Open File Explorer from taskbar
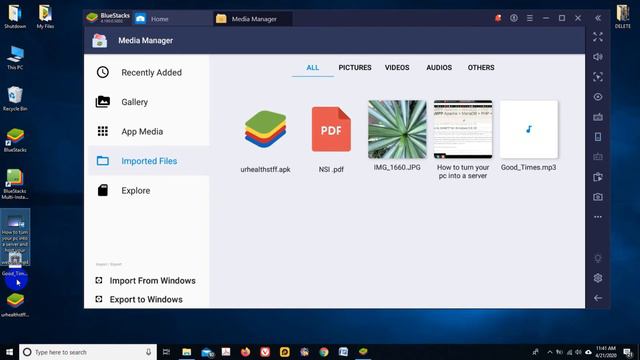Viewport: 640px width, 360px height. [x=187, y=352]
